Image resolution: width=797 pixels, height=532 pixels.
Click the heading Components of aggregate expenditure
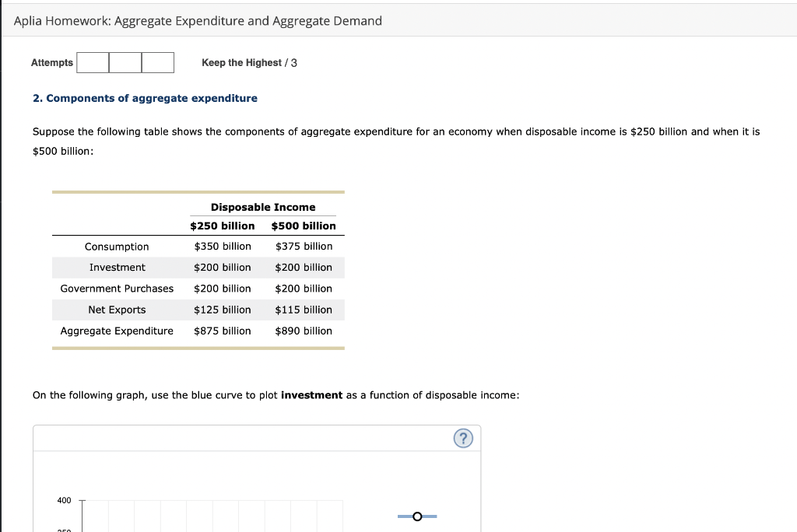[x=146, y=98]
